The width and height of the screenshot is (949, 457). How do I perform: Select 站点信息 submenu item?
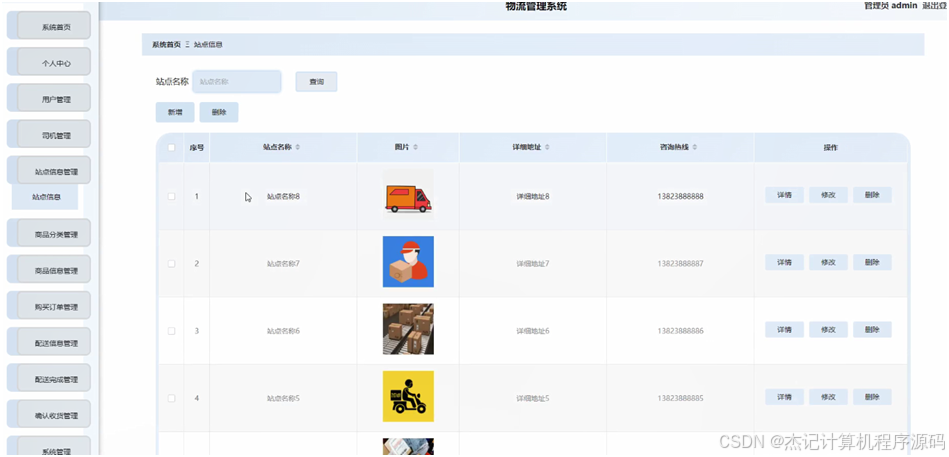point(45,197)
